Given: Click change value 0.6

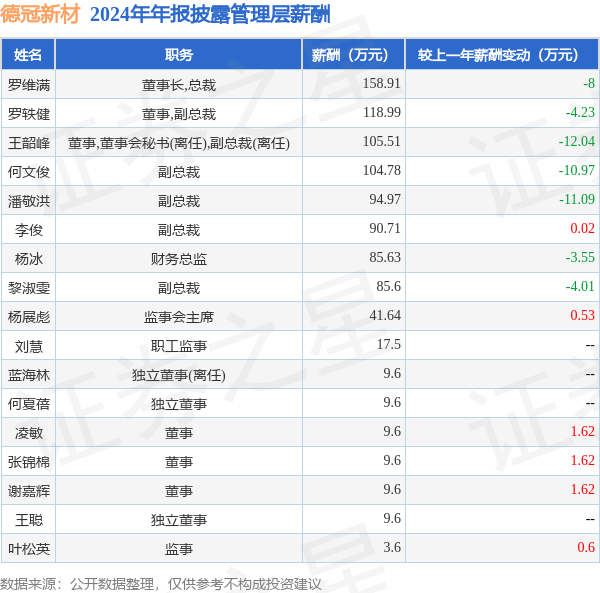Looking at the screenshot, I should pos(586,547).
